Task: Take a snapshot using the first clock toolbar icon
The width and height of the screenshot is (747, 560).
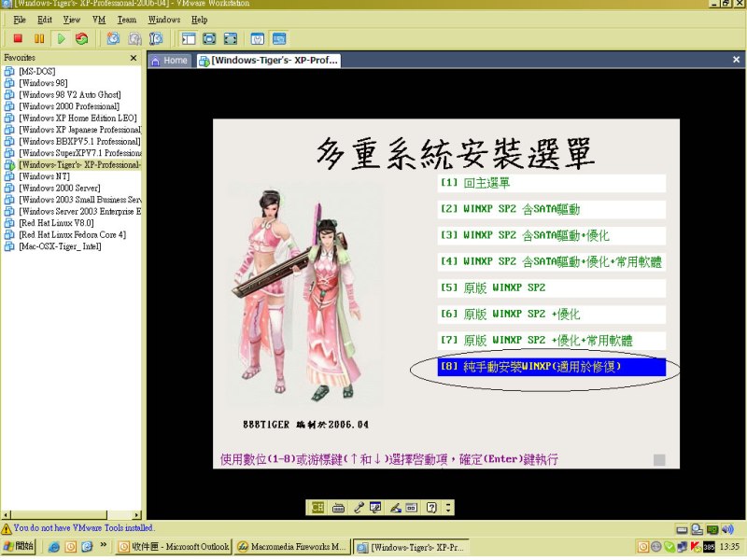Action: pyautogui.click(x=113, y=38)
